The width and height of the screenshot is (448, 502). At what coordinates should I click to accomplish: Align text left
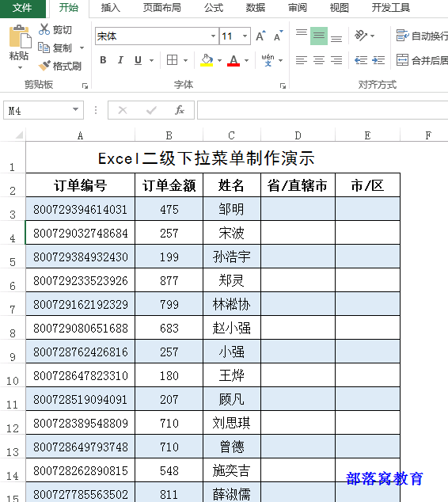(x=301, y=60)
